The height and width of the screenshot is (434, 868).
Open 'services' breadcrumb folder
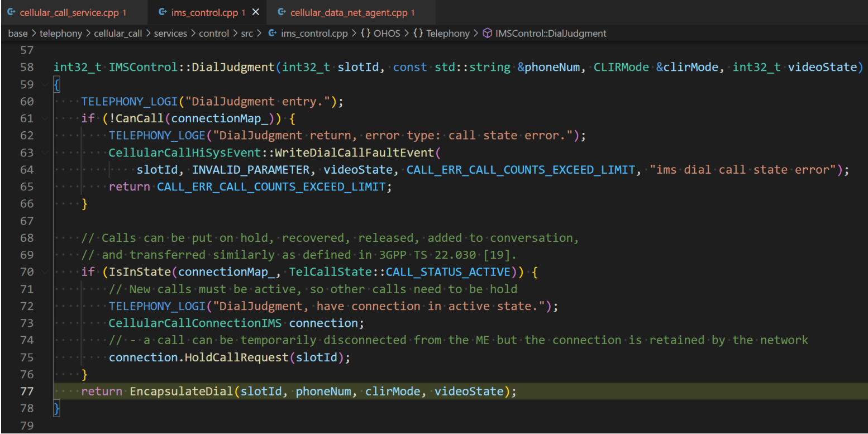(x=170, y=33)
